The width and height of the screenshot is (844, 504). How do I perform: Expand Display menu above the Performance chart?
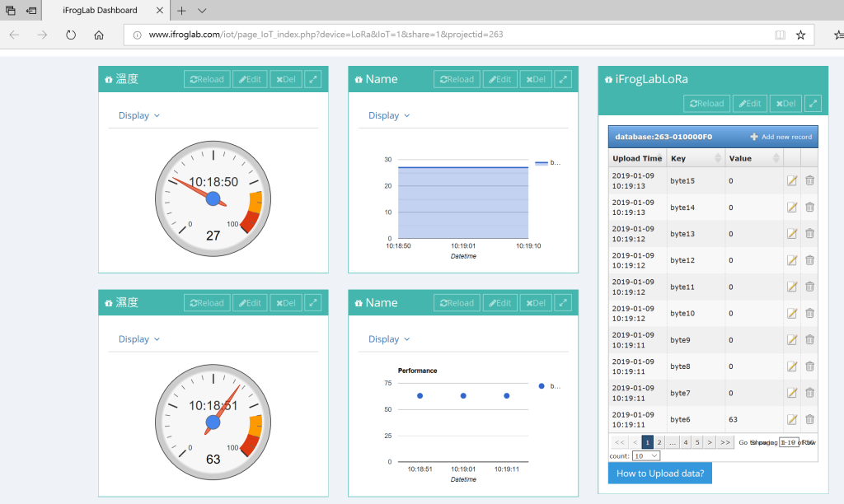click(389, 339)
